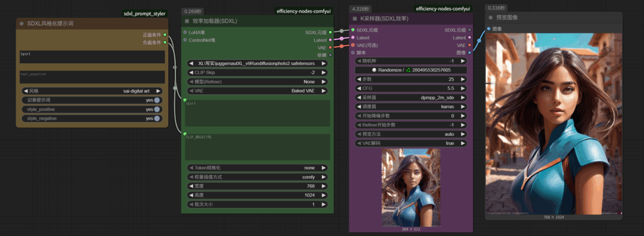Toggle the style_positive switch
The image size is (644, 236).
(157, 109)
